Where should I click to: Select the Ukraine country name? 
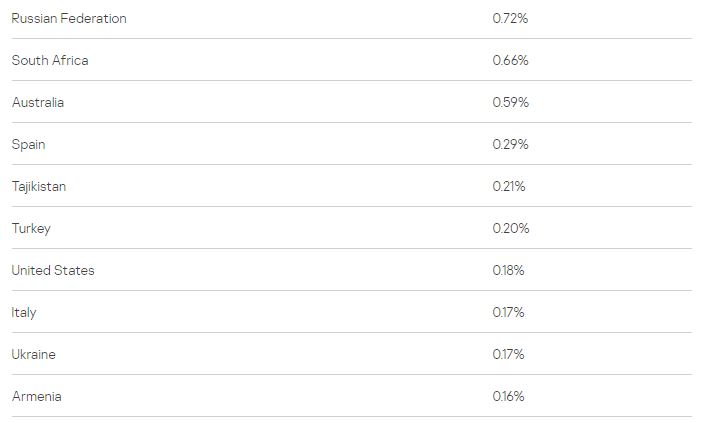[34, 355]
